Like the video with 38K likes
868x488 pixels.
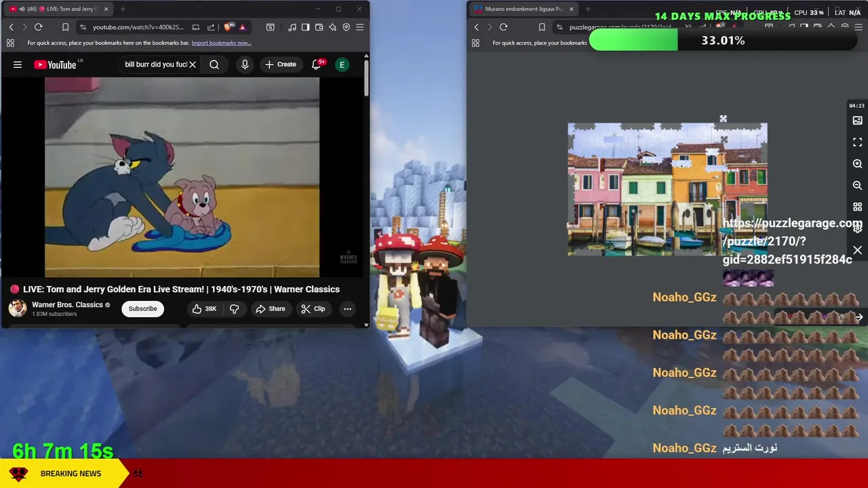tap(204, 308)
